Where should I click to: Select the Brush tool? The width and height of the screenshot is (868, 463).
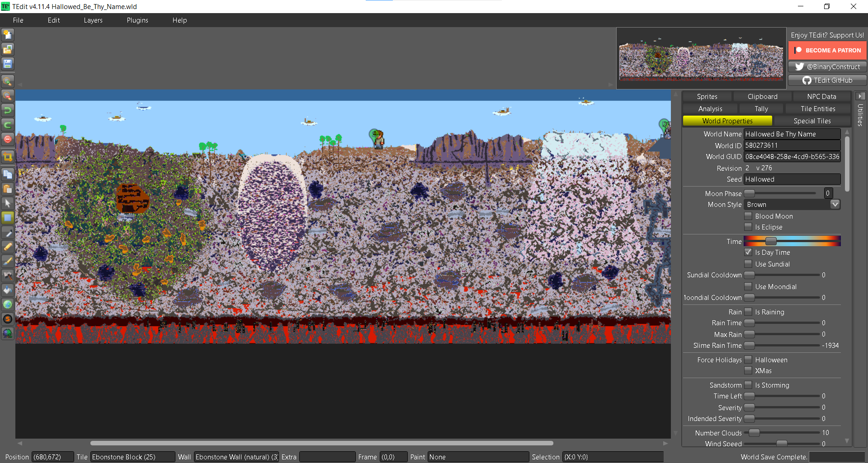click(x=8, y=261)
